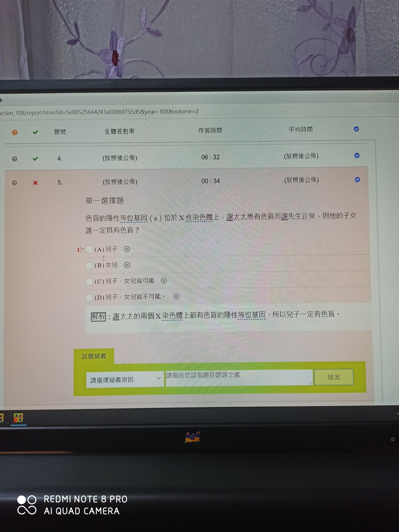Open a new browser tab with plus
The height and width of the screenshot is (532, 399).
click(x=1, y=100)
